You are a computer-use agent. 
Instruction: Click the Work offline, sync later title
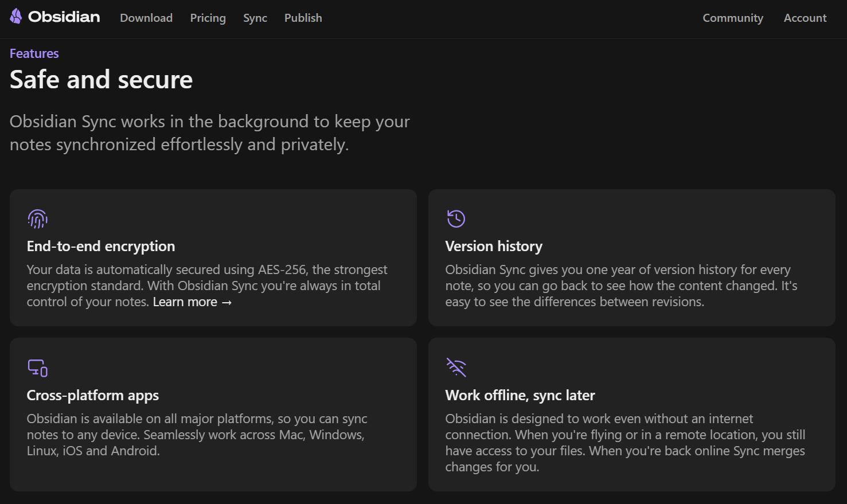click(x=520, y=395)
